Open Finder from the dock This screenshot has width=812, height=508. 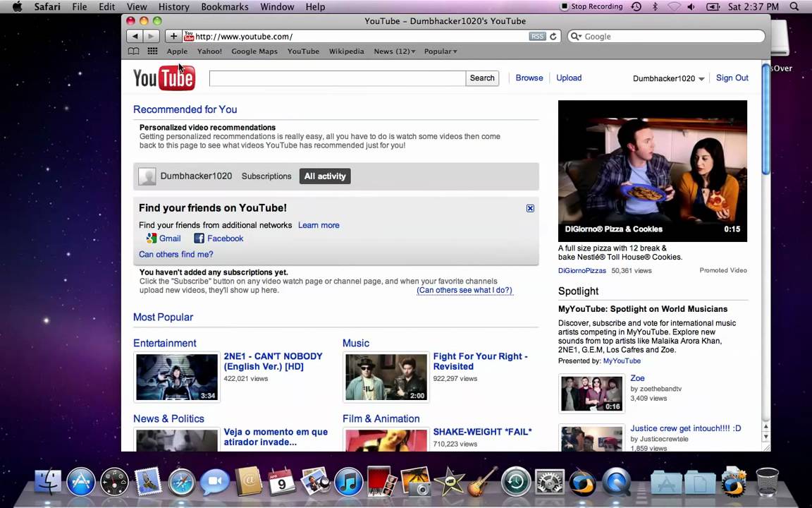tap(48, 482)
